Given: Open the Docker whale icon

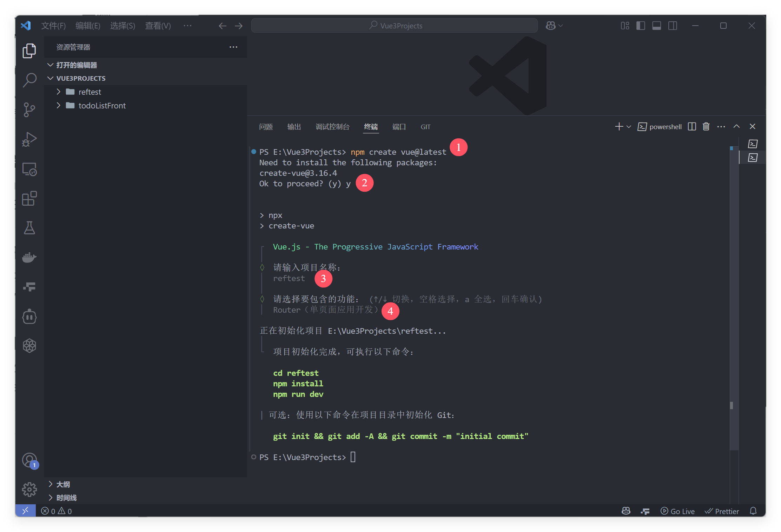Looking at the screenshot, I should [x=29, y=258].
